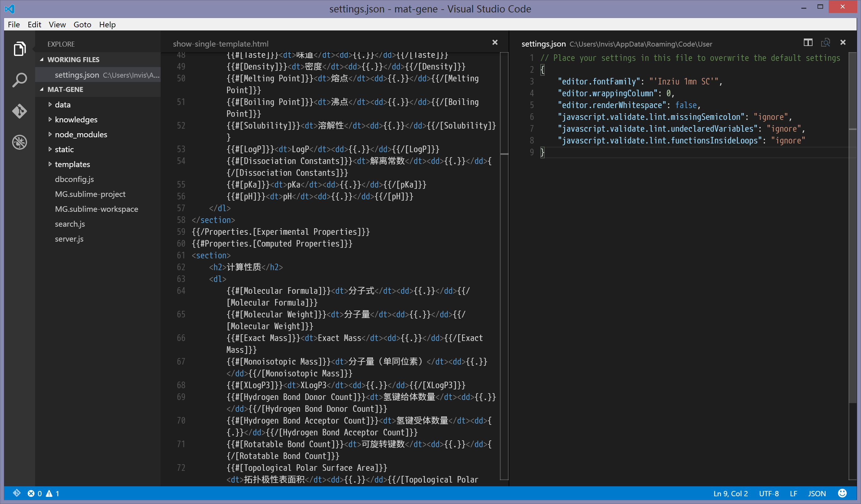The height and width of the screenshot is (504, 861).
Task: Close the settings.json editor pane
Action: [x=843, y=42]
